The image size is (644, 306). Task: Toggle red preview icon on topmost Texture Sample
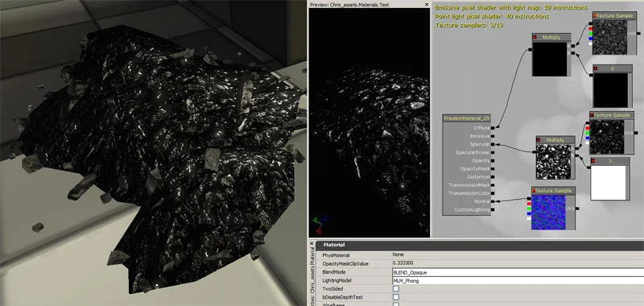(x=595, y=15)
